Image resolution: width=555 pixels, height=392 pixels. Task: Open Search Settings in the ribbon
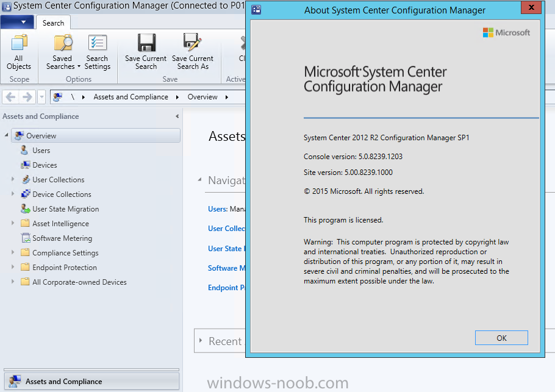98,52
